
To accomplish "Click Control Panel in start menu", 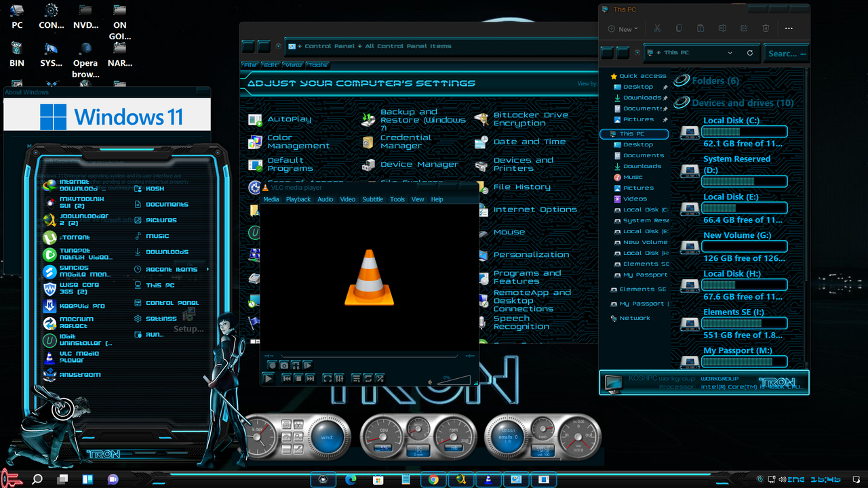I will [x=166, y=303].
